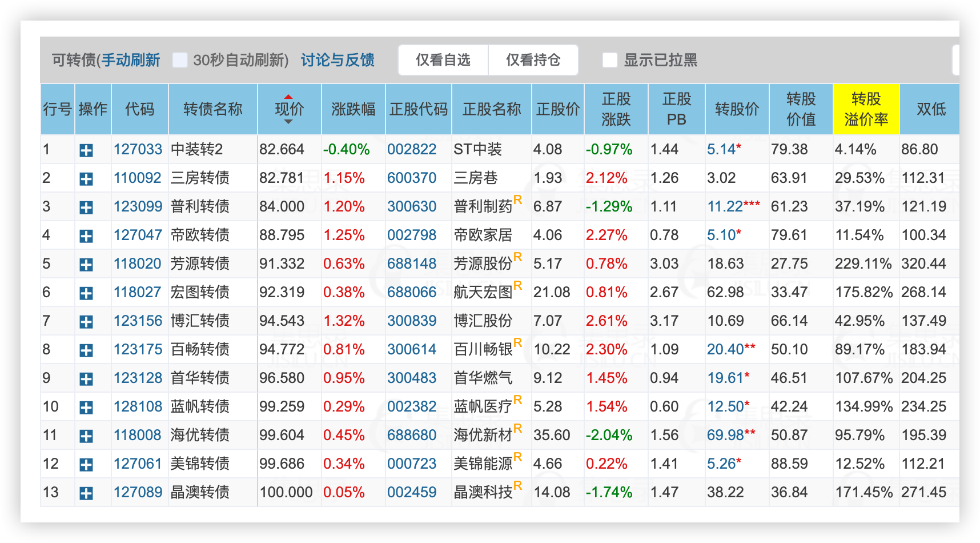The image size is (980, 543).
Task: Tick the 显示已拉黑 checkbox
Action: (610, 60)
